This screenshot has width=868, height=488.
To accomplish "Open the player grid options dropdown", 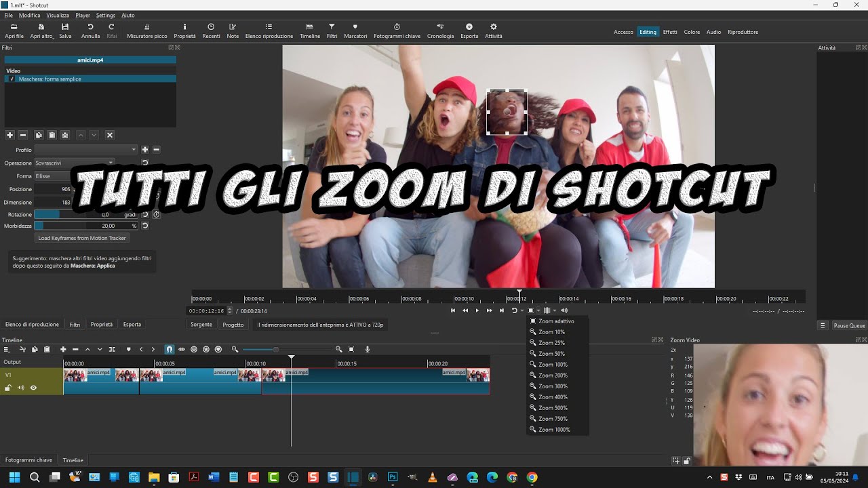I will 554,310.
